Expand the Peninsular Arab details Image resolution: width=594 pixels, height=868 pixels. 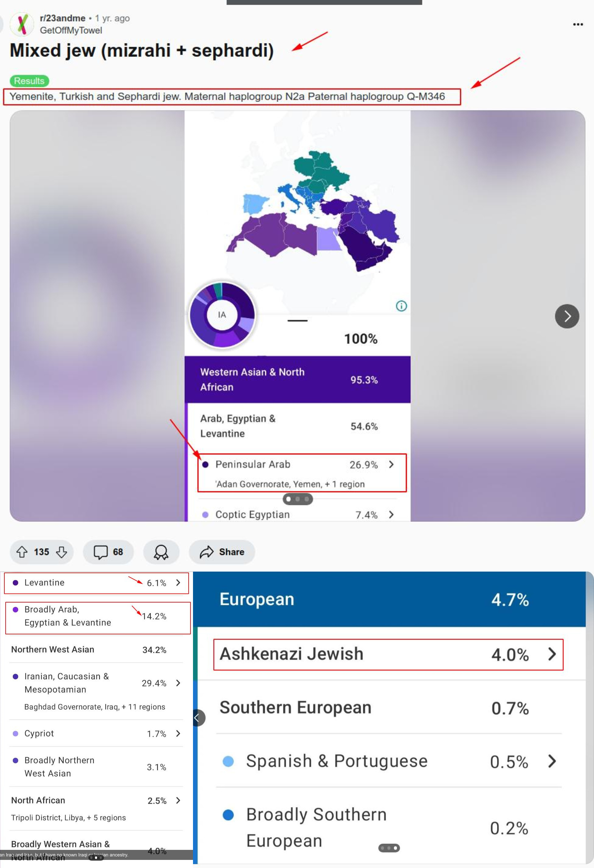coord(391,464)
